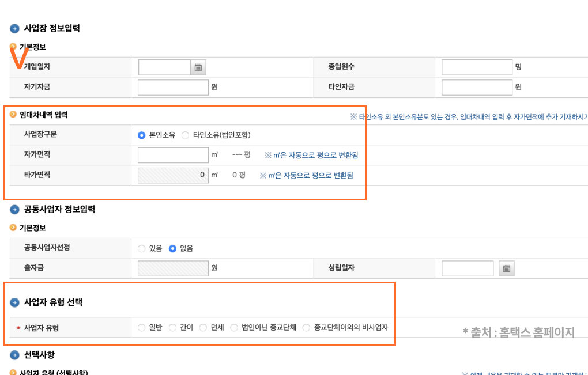Click the 자가면적 input field
The width and height of the screenshot is (588, 375).
click(x=172, y=155)
